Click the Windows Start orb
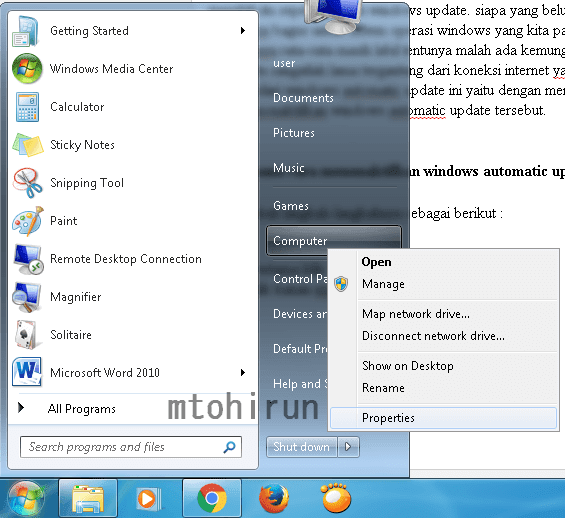 (26, 499)
